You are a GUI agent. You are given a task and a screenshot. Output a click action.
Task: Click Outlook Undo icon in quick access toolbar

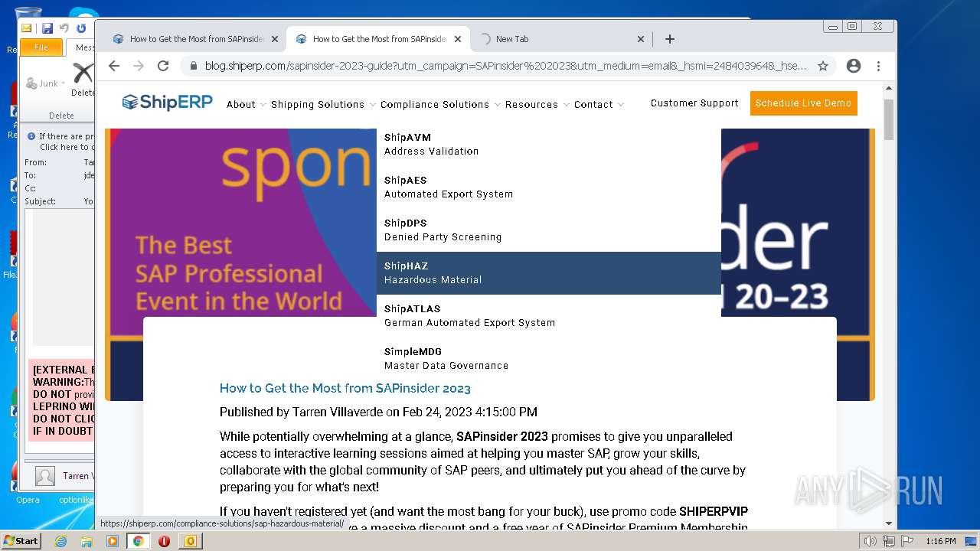64,28
